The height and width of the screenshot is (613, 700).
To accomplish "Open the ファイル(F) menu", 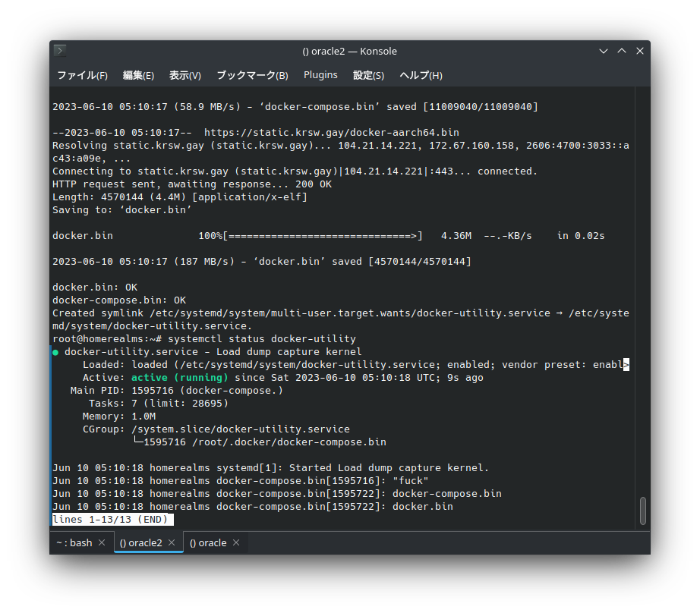I will (82, 75).
